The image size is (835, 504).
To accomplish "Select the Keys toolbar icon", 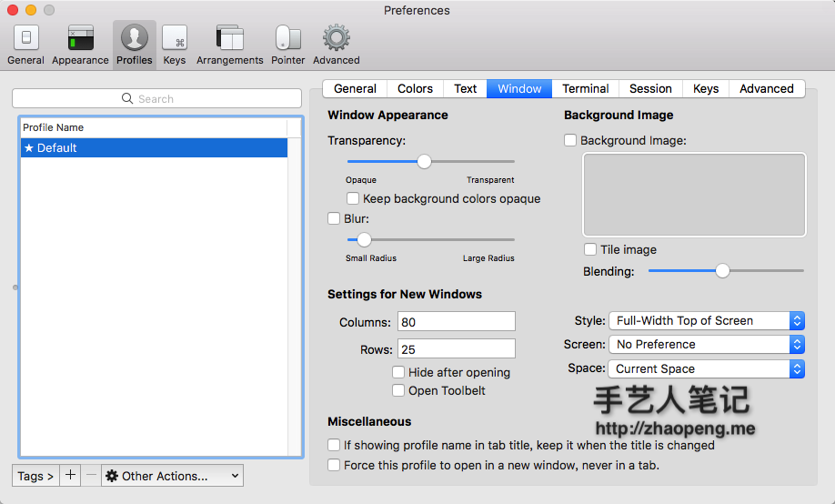I will click(x=174, y=38).
